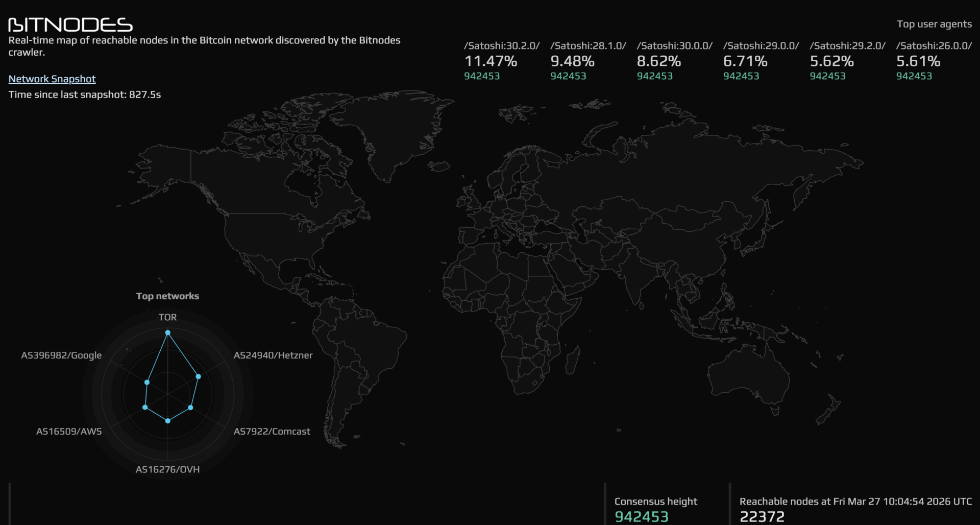
Task: Click the 'Time since last snapshot' text
Action: pyautogui.click(x=85, y=94)
